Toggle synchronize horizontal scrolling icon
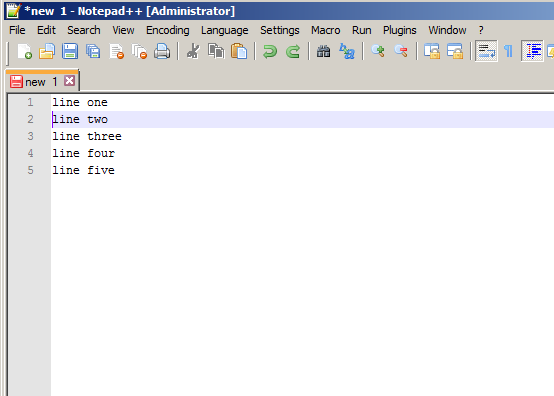The width and height of the screenshot is (554, 396). [455, 52]
